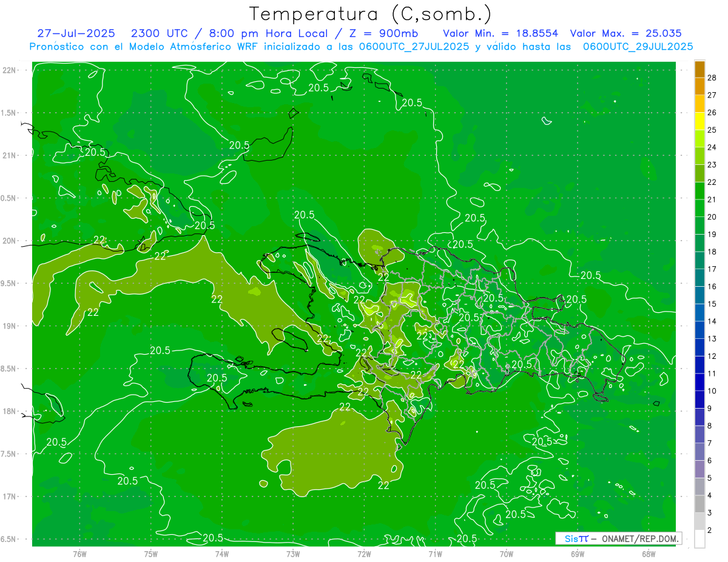
Task: Click the valid-until time '0600UTC_29JUL2025'
Action: click(638, 47)
